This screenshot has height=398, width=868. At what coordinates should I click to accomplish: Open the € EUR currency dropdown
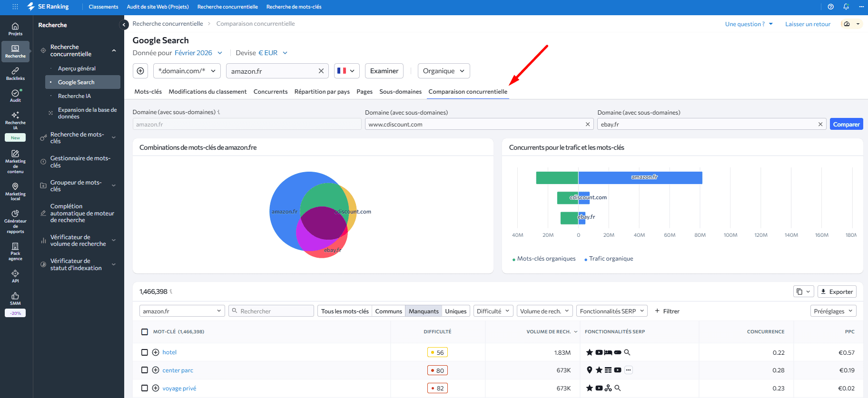[273, 53]
